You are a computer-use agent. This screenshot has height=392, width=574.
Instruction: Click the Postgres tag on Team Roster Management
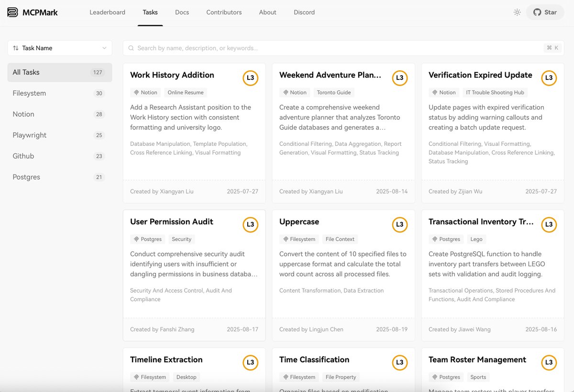(x=446, y=377)
